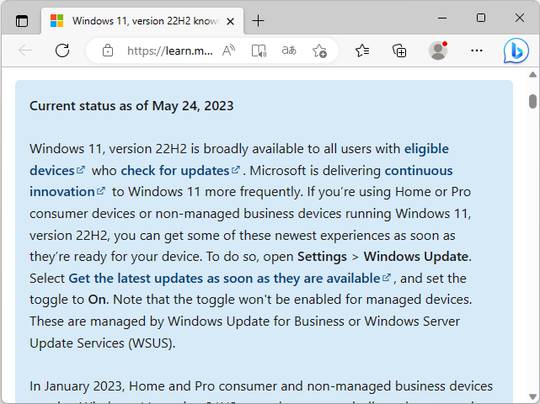This screenshot has width=540, height=404.
Task: Enter Immersive Reader mode
Action: click(258, 51)
